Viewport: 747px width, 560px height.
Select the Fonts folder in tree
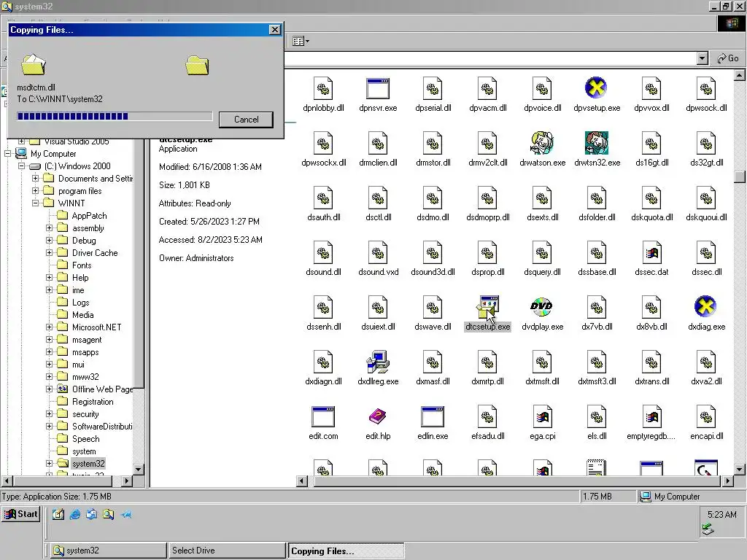coord(82,265)
